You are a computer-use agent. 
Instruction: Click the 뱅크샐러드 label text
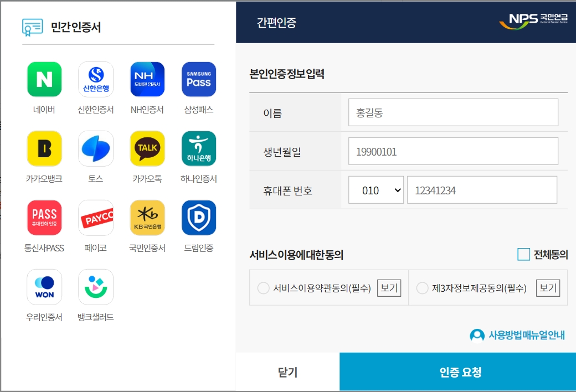pyautogui.click(x=95, y=317)
